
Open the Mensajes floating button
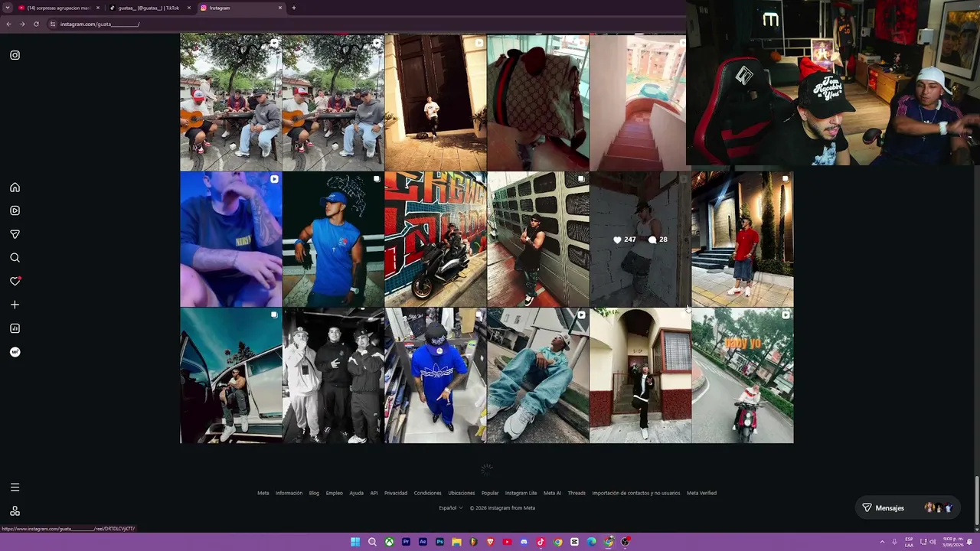coord(906,508)
